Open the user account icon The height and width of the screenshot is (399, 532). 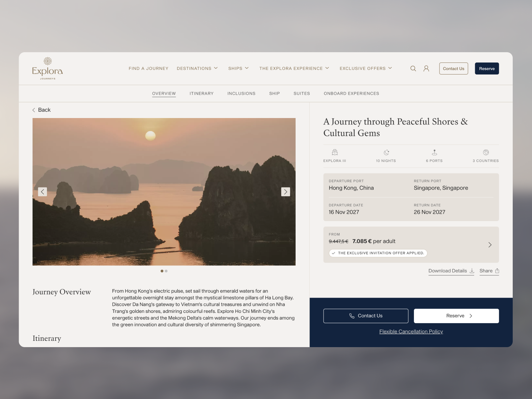(x=426, y=68)
